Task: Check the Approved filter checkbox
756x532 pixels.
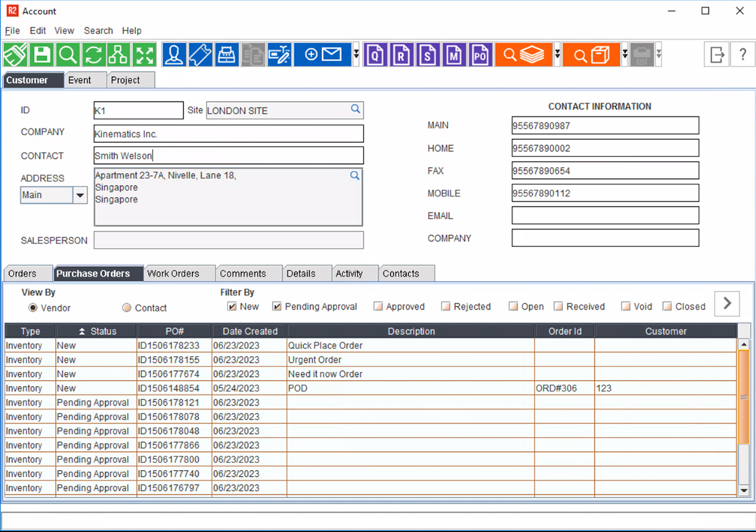Action: (378, 307)
